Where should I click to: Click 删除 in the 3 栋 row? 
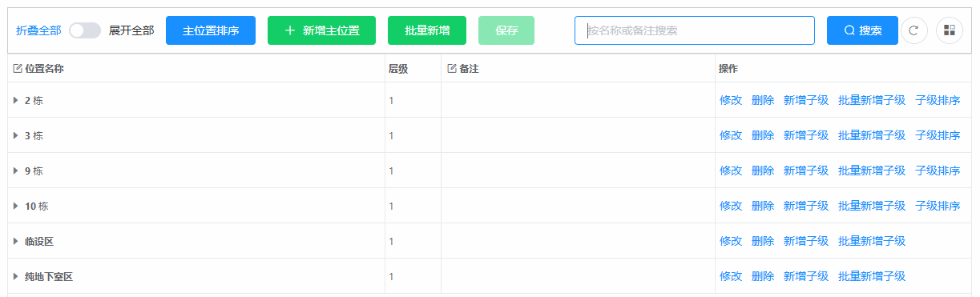point(763,135)
